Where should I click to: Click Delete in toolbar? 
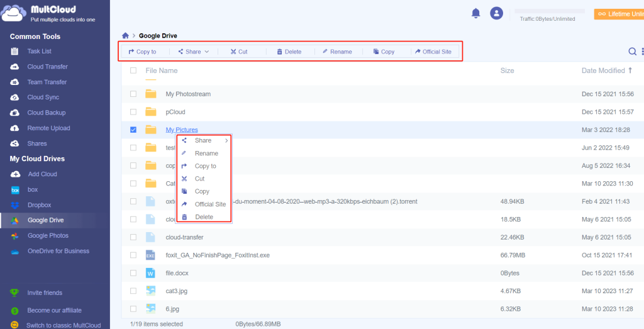289,52
